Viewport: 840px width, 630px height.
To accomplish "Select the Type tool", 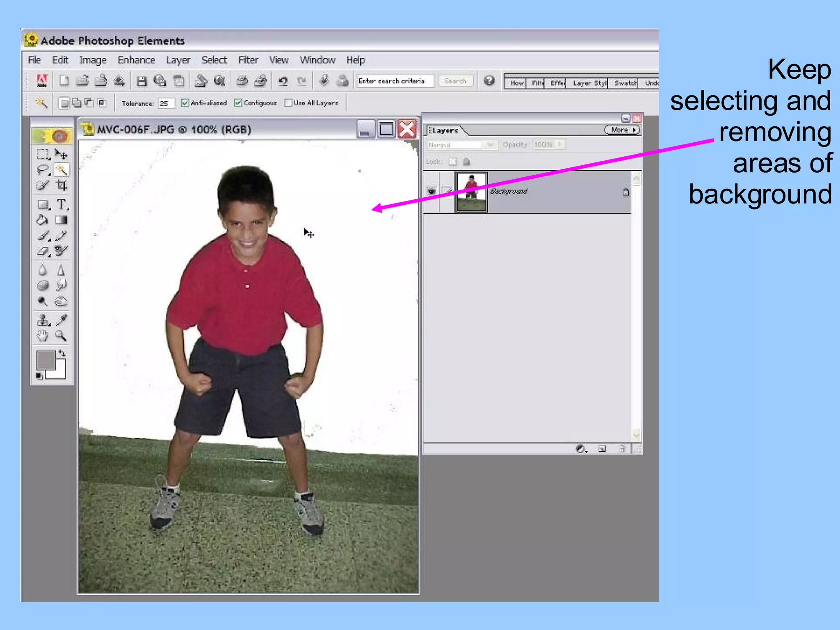I will tap(61, 204).
